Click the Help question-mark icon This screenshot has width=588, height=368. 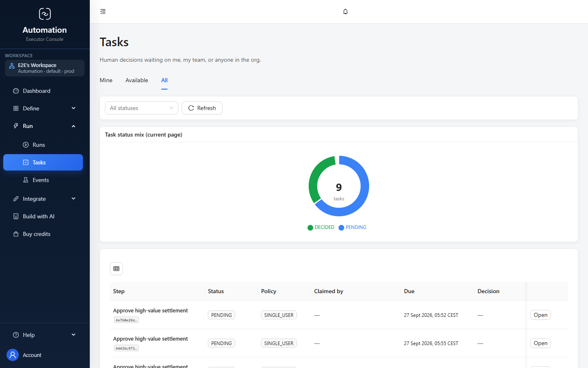16,335
